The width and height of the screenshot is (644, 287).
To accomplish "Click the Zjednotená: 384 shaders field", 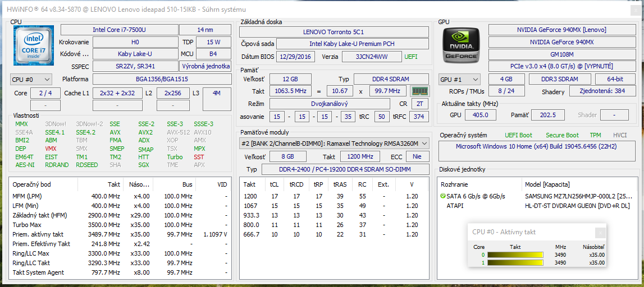I will click(602, 91).
